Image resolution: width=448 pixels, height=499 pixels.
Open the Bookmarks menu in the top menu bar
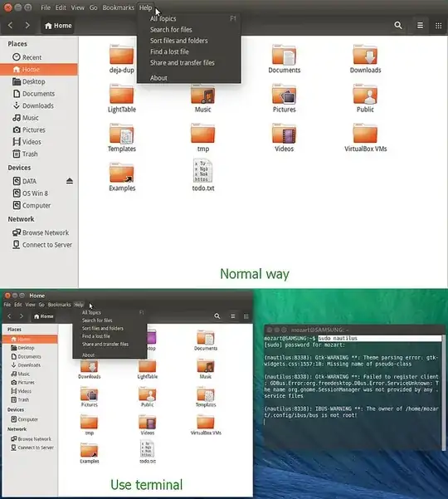click(x=118, y=7)
